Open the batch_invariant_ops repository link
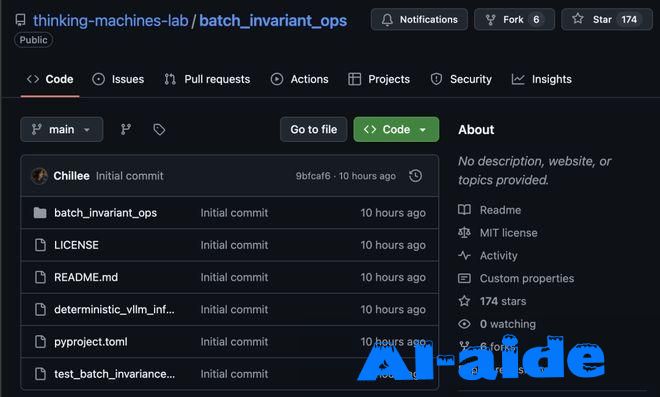The height and width of the screenshot is (397, 660). click(x=273, y=21)
